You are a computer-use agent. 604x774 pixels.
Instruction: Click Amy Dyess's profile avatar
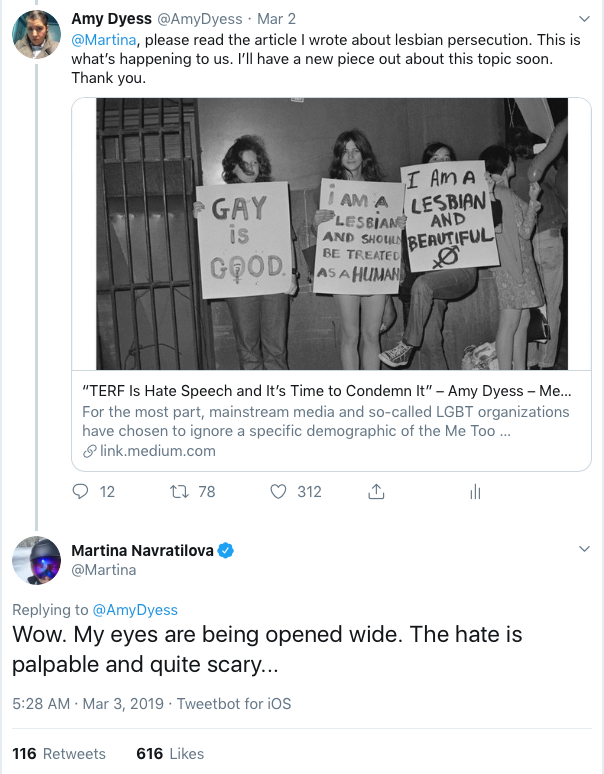(x=36, y=37)
